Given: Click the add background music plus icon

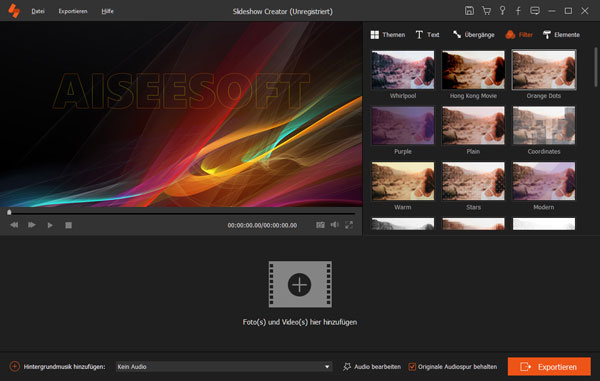Looking at the screenshot, I should [x=15, y=366].
